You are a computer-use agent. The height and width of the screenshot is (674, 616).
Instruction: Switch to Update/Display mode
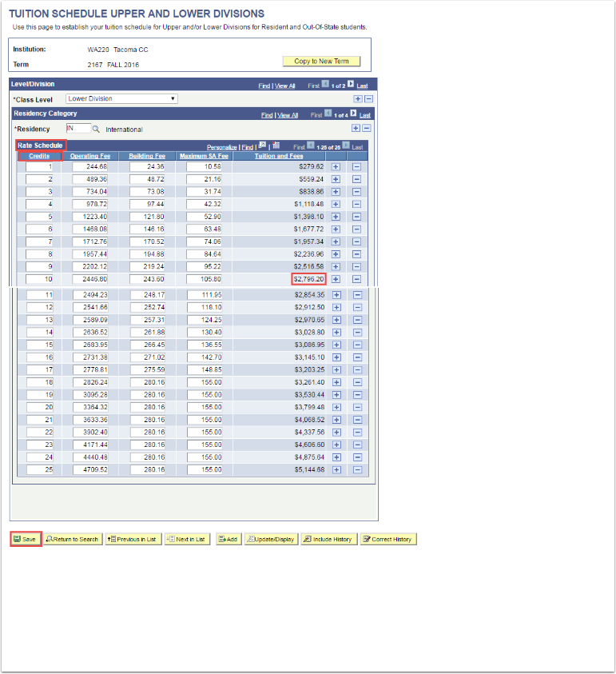[271, 539]
